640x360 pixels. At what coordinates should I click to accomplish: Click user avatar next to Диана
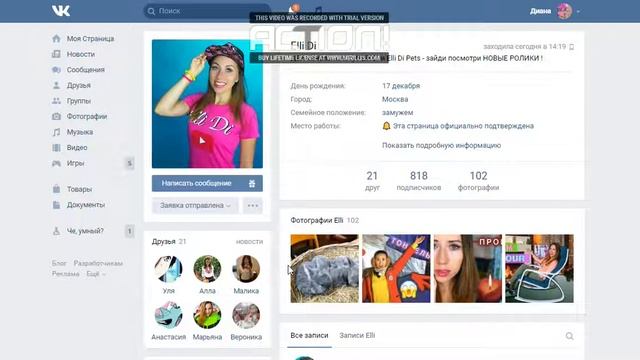pos(564,11)
